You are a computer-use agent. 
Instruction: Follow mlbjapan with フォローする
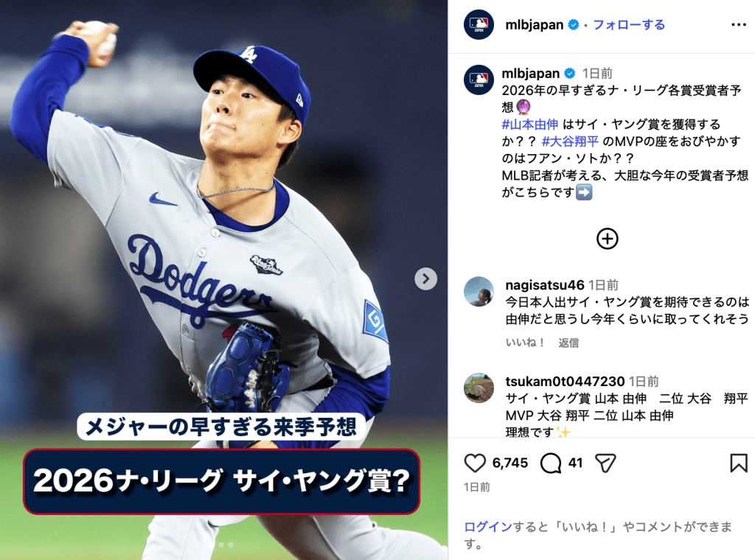629,24
